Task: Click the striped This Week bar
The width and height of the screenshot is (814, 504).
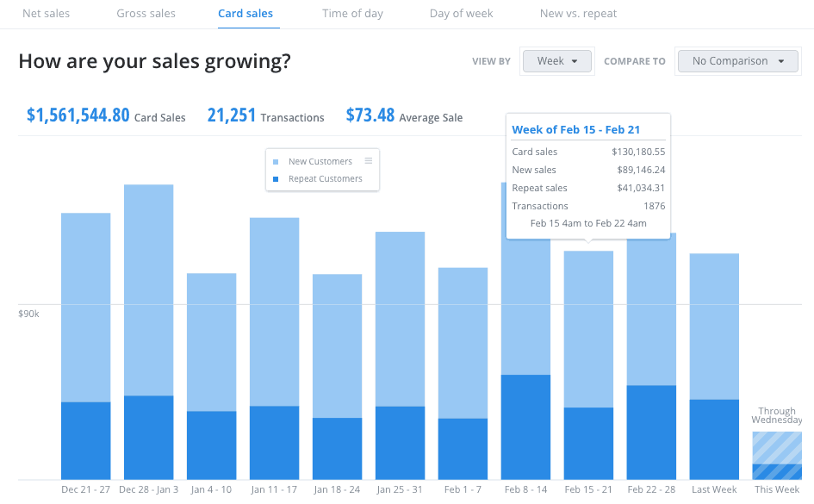Action: (776, 456)
